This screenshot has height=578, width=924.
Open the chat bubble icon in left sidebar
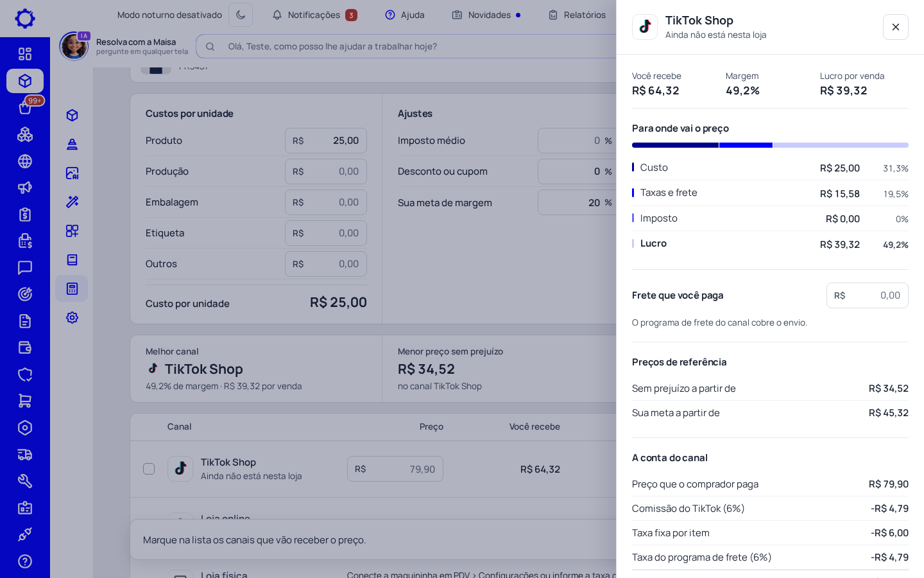pyautogui.click(x=25, y=268)
